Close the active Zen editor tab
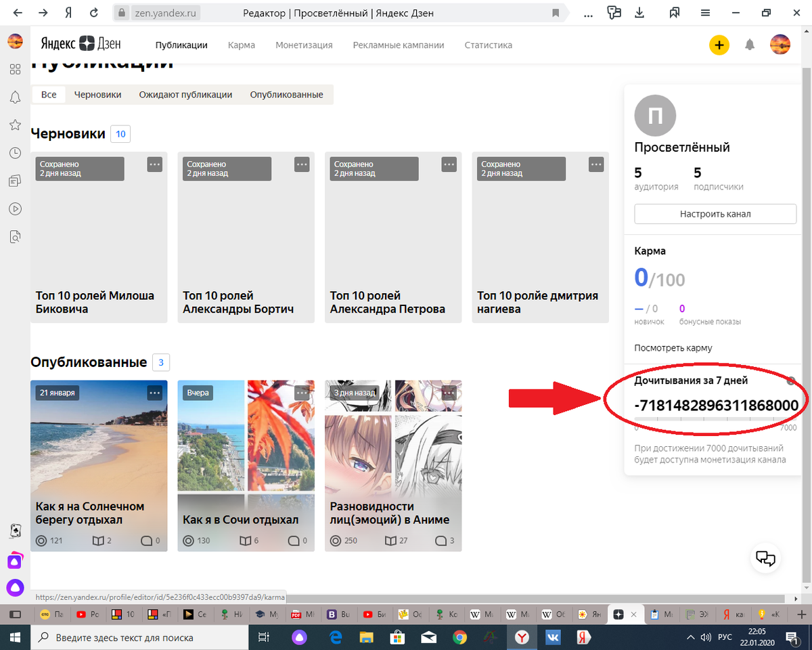The width and height of the screenshot is (812, 650). [634, 615]
